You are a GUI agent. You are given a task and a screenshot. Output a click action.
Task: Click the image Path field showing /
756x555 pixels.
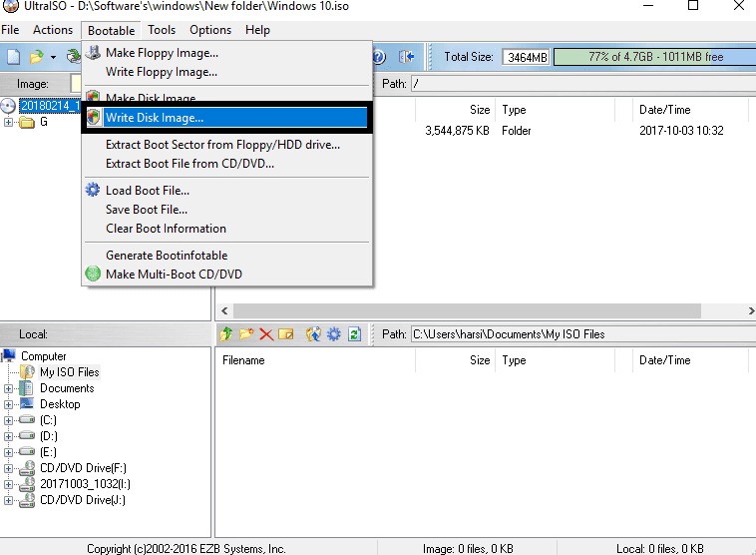tap(583, 84)
